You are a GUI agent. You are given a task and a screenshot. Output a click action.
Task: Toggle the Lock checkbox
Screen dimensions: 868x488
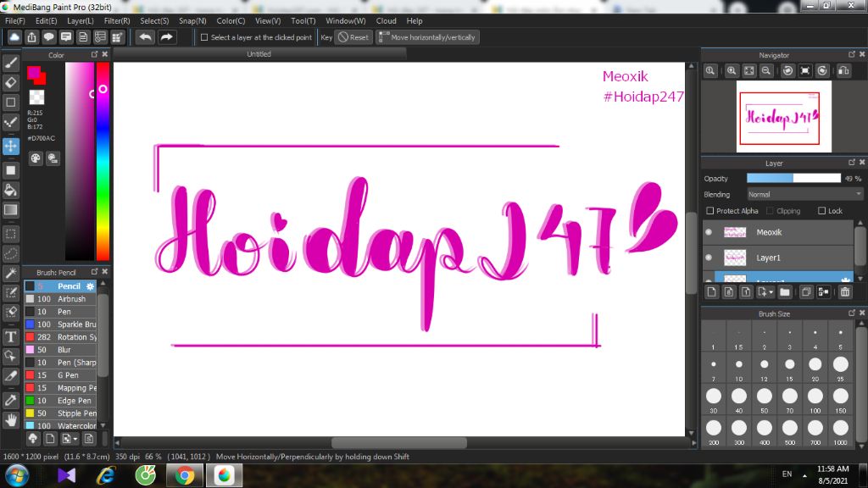(821, 211)
